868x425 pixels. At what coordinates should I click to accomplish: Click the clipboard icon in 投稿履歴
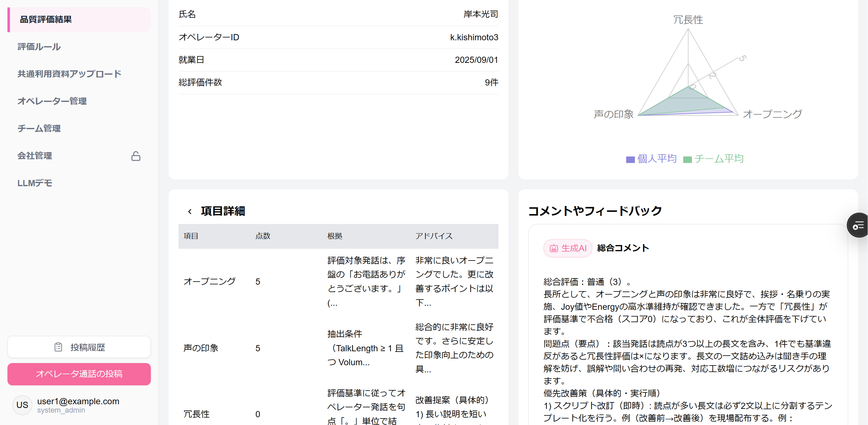pyautogui.click(x=58, y=347)
